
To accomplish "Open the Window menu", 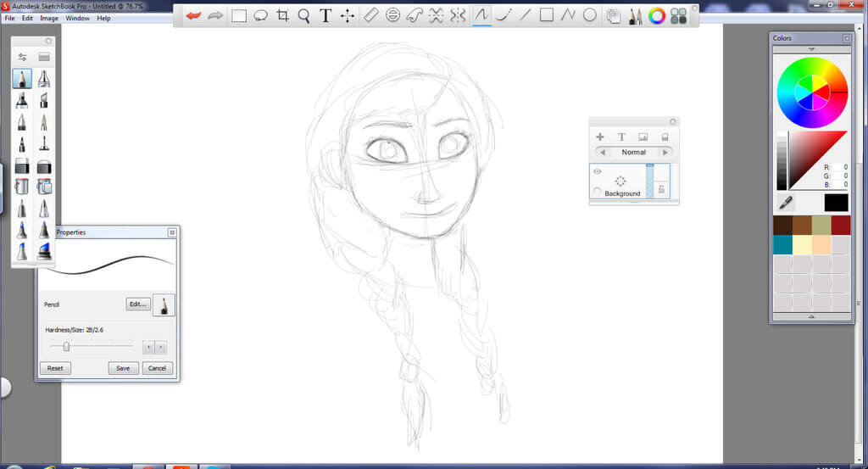I will pos(77,18).
